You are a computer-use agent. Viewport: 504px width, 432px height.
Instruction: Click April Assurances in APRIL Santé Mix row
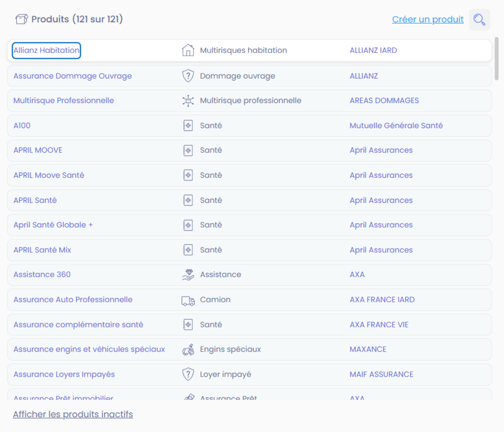(381, 250)
